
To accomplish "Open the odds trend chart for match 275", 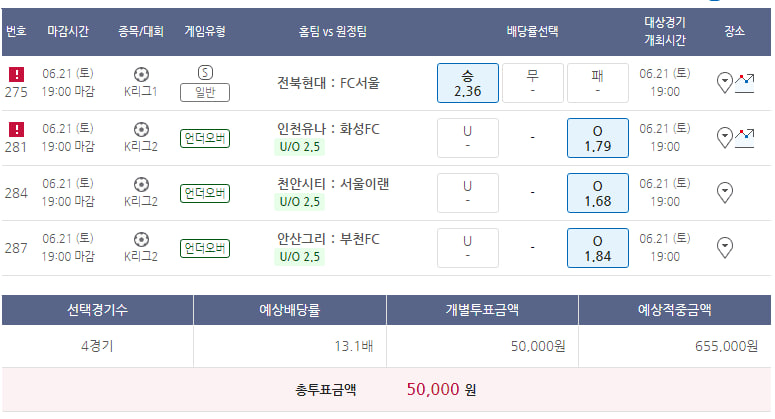I will pyautogui.click(x=744, y=83).
